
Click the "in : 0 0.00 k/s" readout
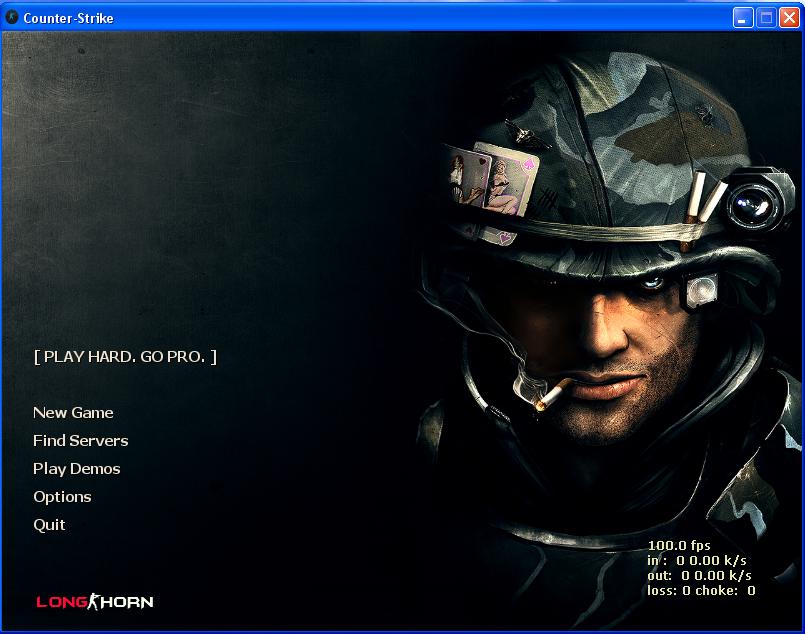coord(697,560)
